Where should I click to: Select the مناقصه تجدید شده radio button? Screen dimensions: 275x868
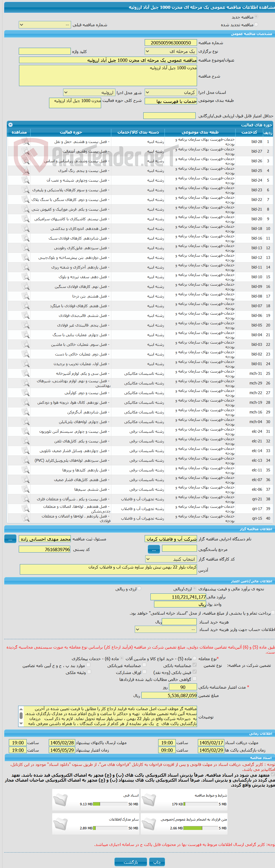point(256,25)
